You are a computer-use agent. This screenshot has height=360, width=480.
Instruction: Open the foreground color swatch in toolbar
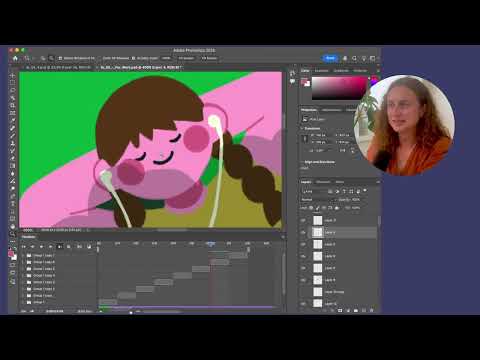[11, 254]
